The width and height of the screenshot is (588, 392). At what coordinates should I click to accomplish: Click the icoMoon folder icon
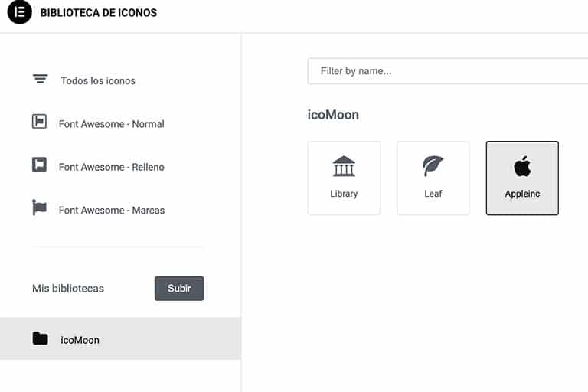point(40,338)
